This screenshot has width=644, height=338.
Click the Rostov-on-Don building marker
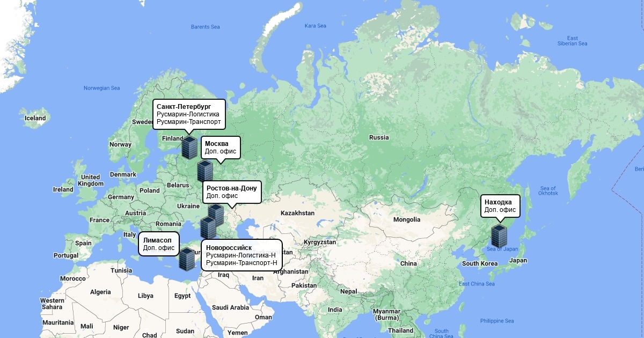click(x=216, y=214)
